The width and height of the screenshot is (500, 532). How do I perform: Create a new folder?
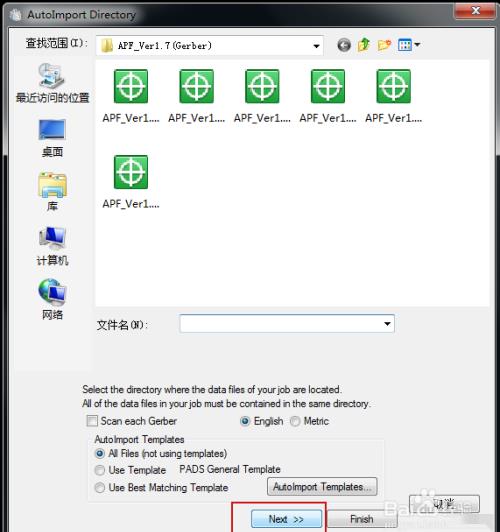[x=384, y=45]
